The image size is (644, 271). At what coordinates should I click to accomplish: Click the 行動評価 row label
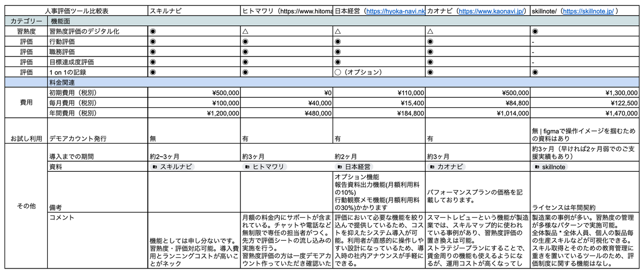(x=98, y=41)
